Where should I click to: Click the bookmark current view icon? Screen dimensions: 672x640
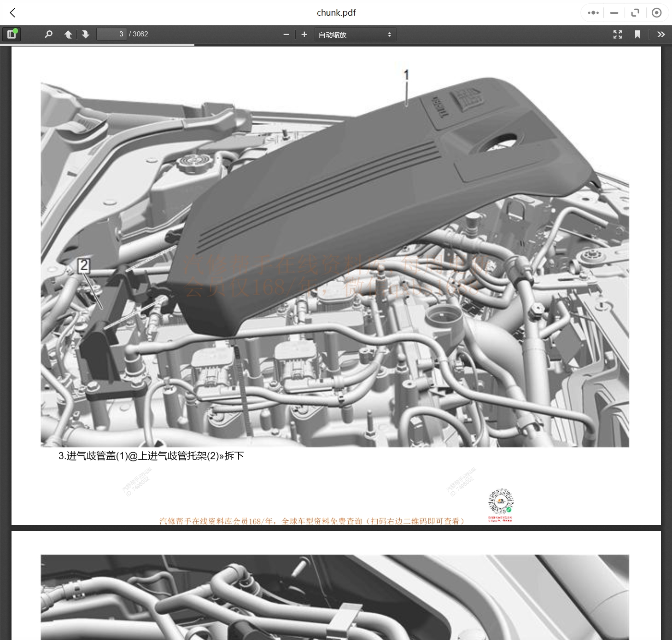pyautogui.click(x=637, y=35)
